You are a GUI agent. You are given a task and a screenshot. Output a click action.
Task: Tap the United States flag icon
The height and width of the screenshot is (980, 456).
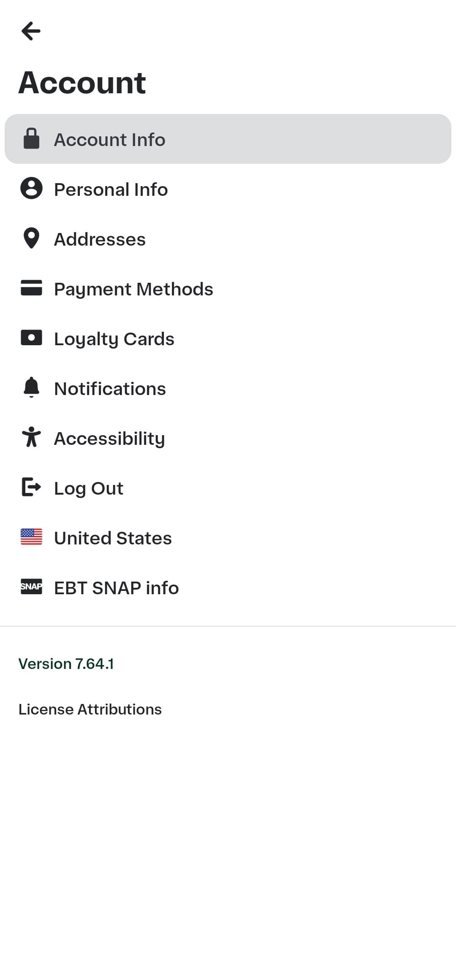pos(31,537)
